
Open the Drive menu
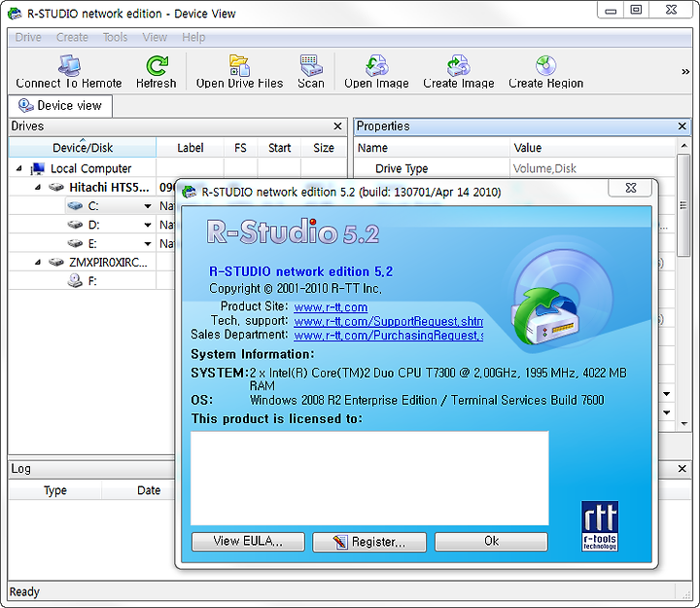pos(28,37)
